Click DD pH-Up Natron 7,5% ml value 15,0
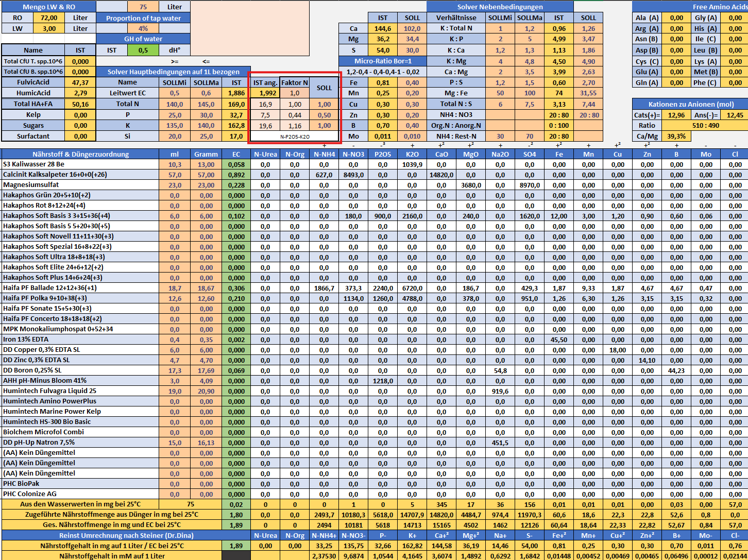 click(x=175, y=443)
